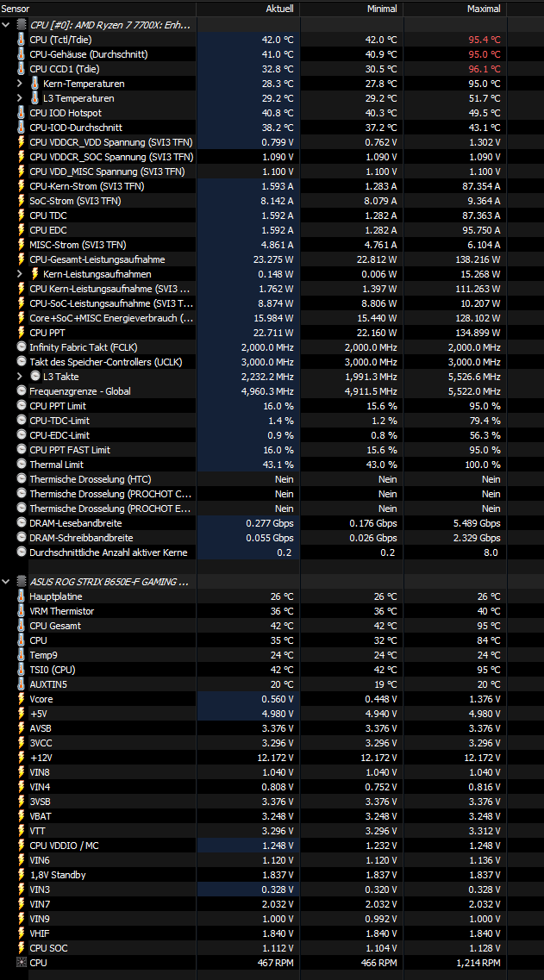Viewport: 544px width, 980px height.
Task: Click lightning icon of CPU-Kern-Strom
Action: pyautogui.click(x=22, y=185)
